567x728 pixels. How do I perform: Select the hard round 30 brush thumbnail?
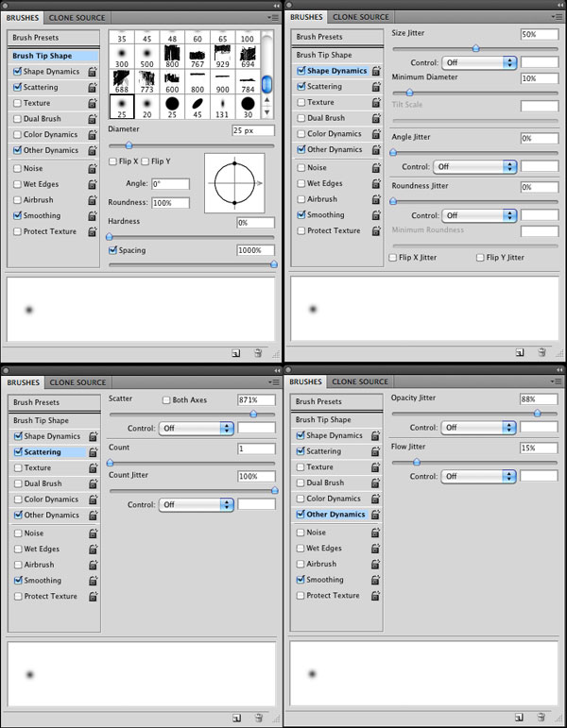248,107
